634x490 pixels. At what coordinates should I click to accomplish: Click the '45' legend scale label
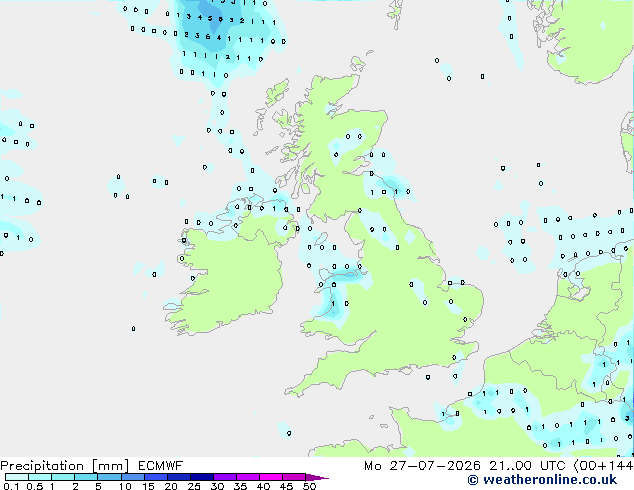[286, 486]
